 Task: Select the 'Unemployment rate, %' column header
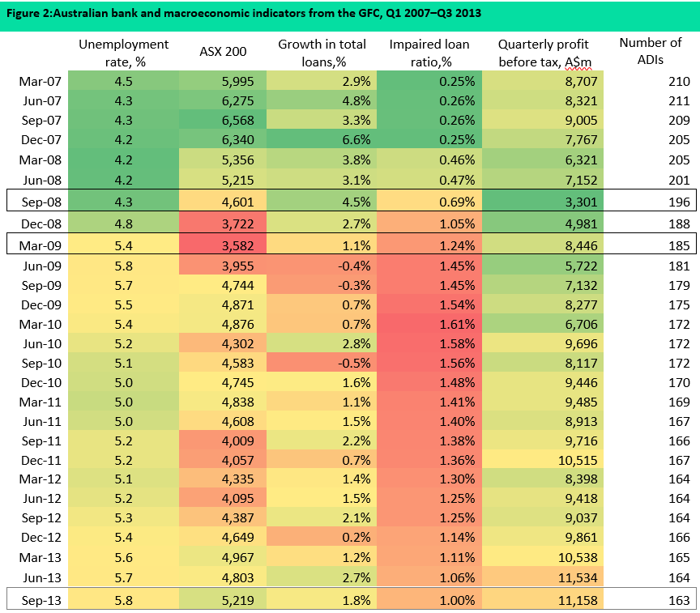[124, 52]
